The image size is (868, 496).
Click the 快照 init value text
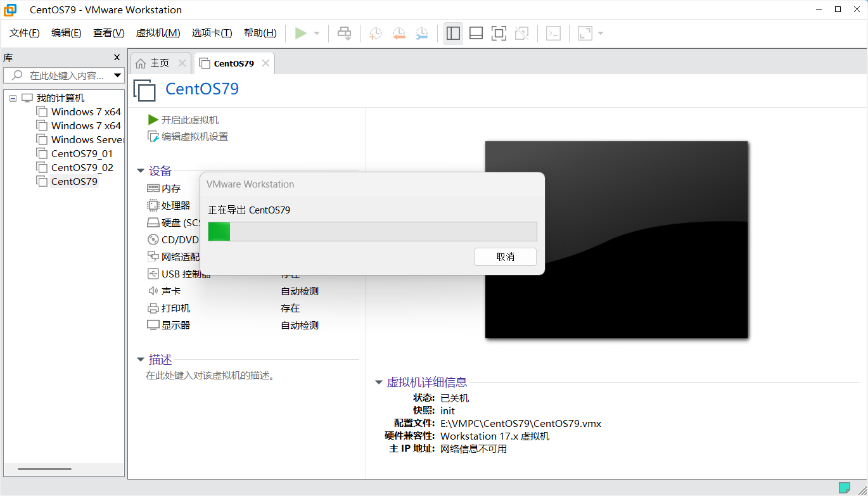447,410
